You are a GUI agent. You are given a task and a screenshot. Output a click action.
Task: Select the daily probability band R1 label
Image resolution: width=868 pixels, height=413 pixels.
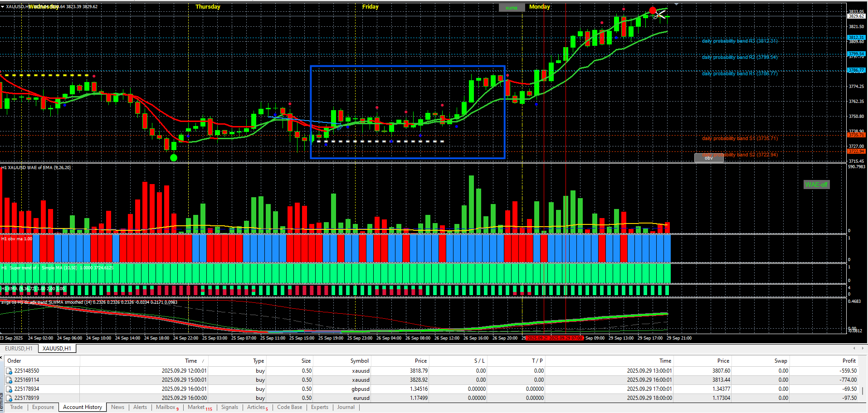(740, 73)
